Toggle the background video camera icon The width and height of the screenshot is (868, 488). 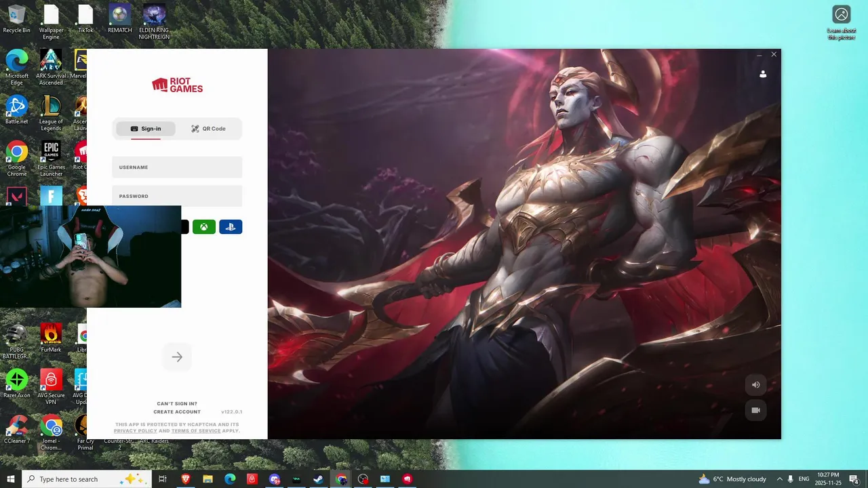click(756, 410)
